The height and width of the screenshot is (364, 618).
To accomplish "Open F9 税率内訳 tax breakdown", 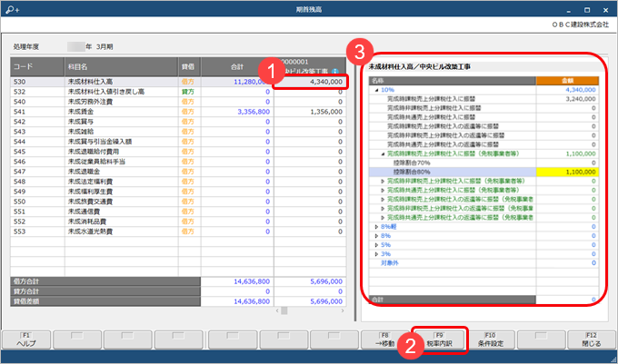I will [439, 339].
